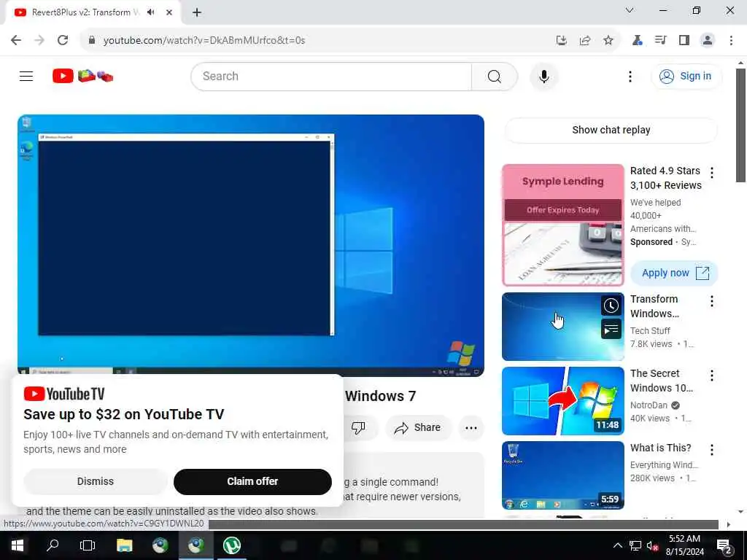Open the notification center icon

click(724, 545)
